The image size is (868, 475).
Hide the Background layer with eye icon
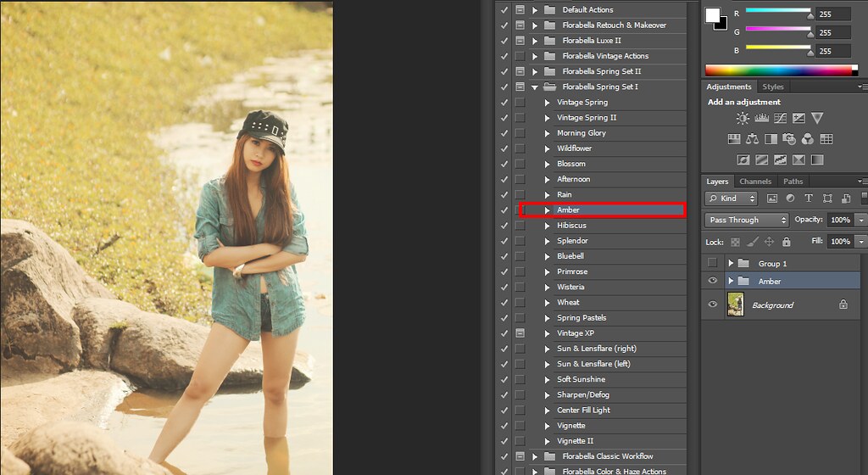[712, 305]
